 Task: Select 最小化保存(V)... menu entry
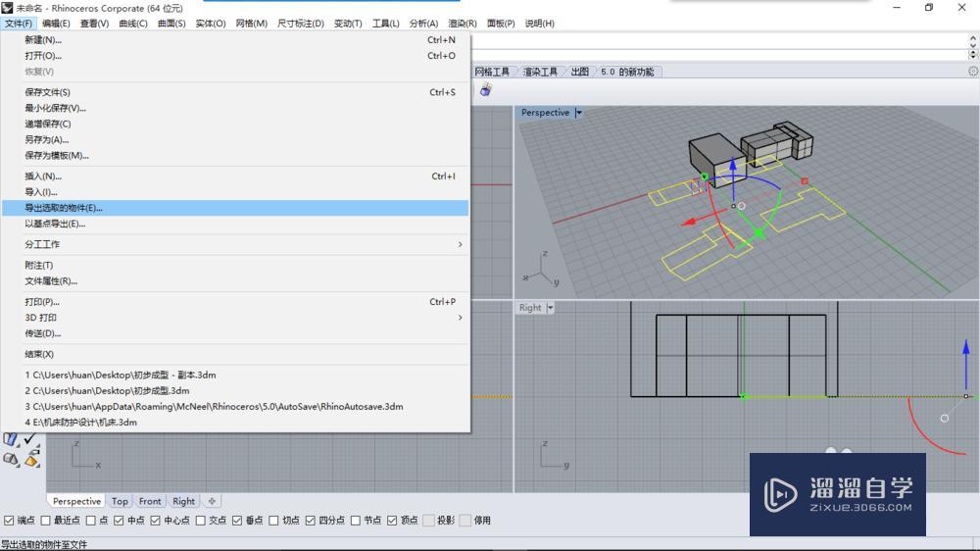tap(235, 108)
